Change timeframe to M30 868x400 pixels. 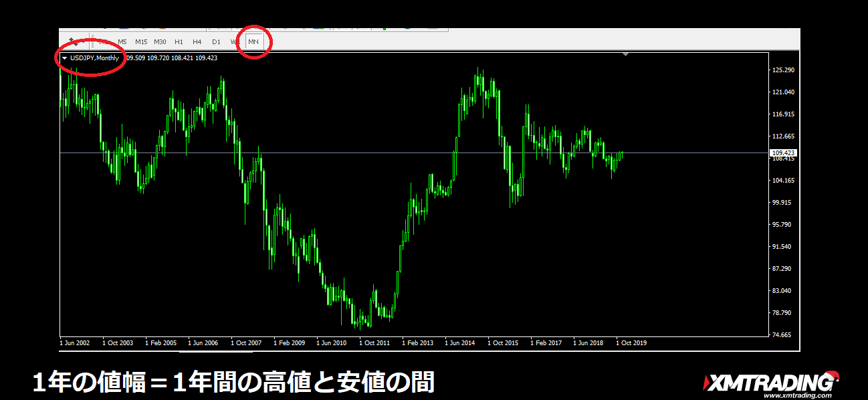tap(160, 41)
